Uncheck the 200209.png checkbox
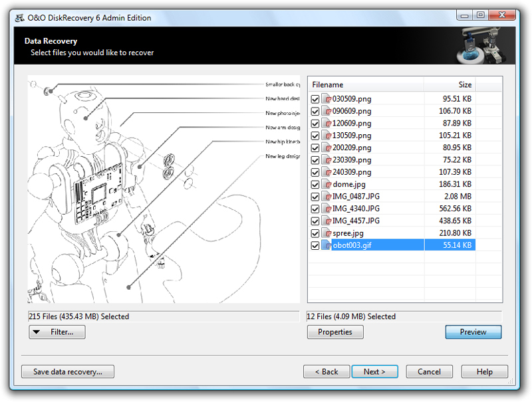Screen dimensions: 532x402 pyautogui.click(x=315, y=148)
